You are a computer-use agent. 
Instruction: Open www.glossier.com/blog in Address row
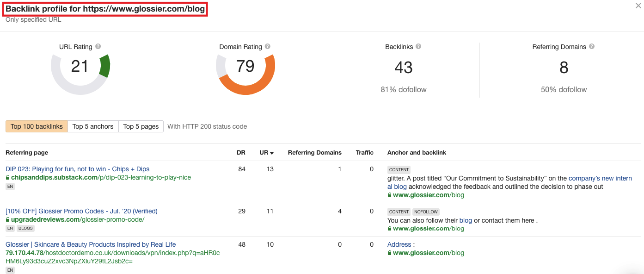[x=429, y=253]
